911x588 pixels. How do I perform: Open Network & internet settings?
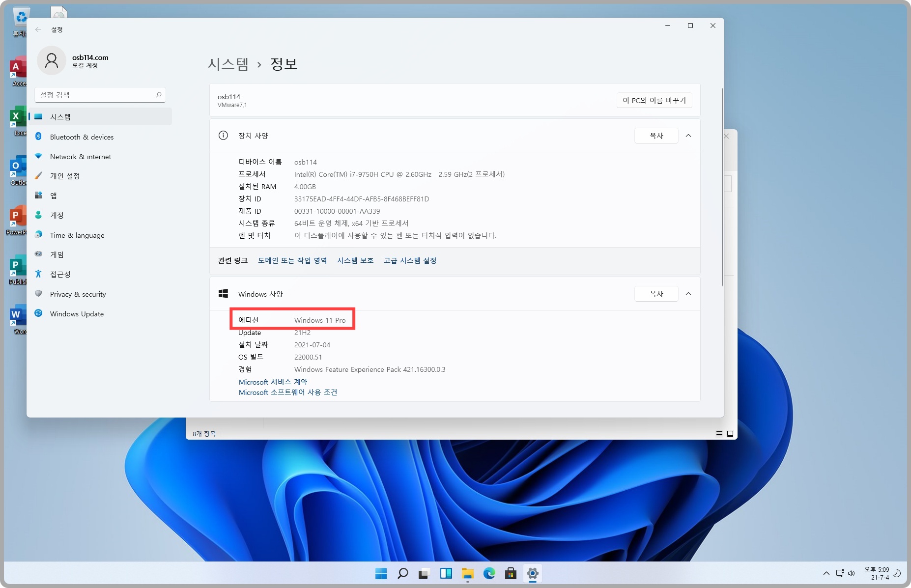101,157
